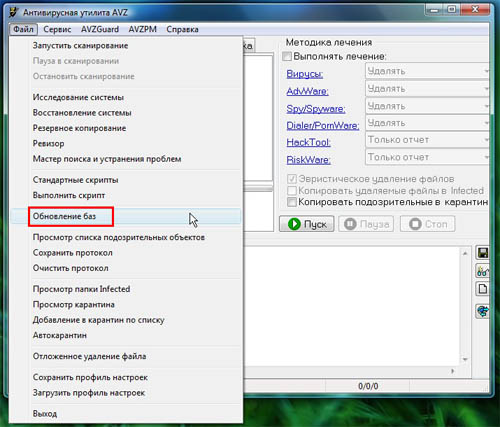Screen dimensions: 500x427
Task: Open Мастер поиска и устранения проблем
Action: click(126, 159)
